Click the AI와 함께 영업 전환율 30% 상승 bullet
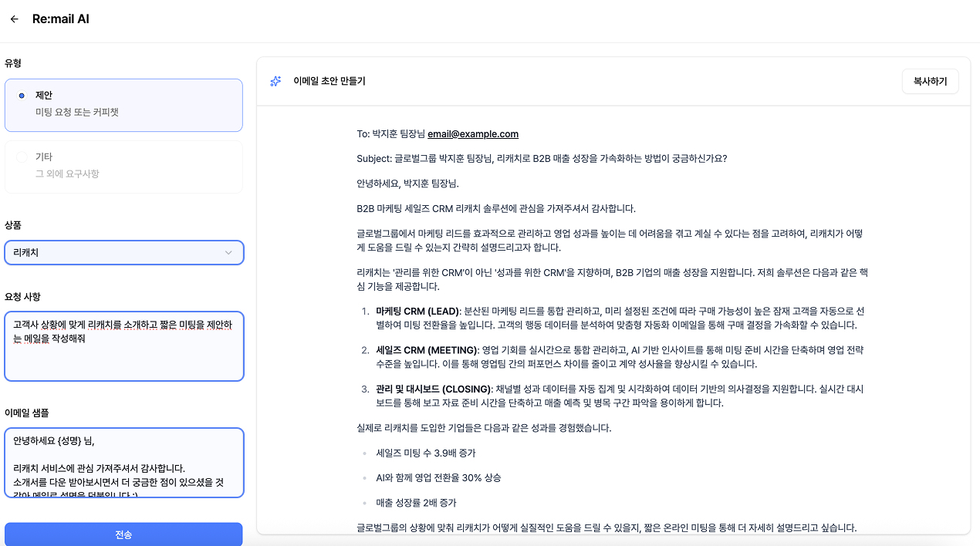Screen dimensions: 980x546 pos(438,477)
